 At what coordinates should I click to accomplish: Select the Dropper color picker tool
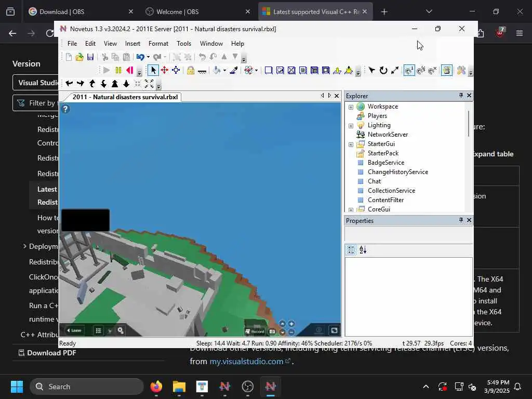click(x=234, y=70)
